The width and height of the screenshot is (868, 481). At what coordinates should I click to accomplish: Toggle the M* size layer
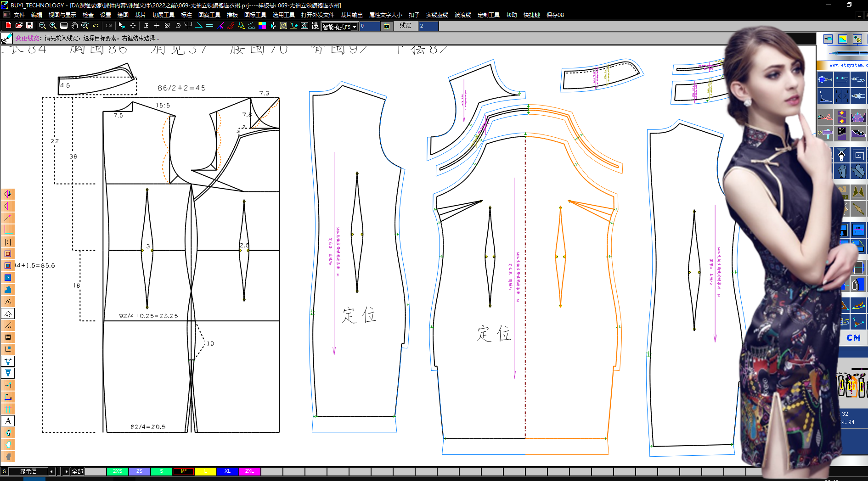pos(184,471)
